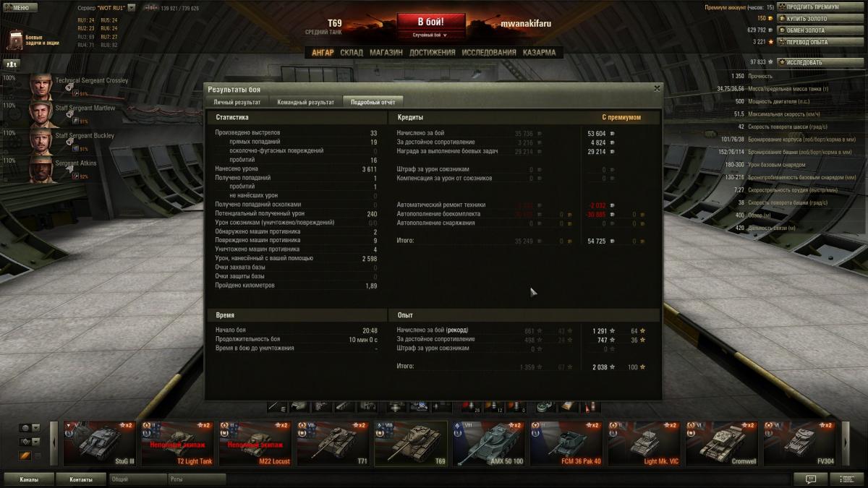868x488 pixels.
Task: Click ПЕРЕВОД ОПЫТА button
Action: coord(820,42)
